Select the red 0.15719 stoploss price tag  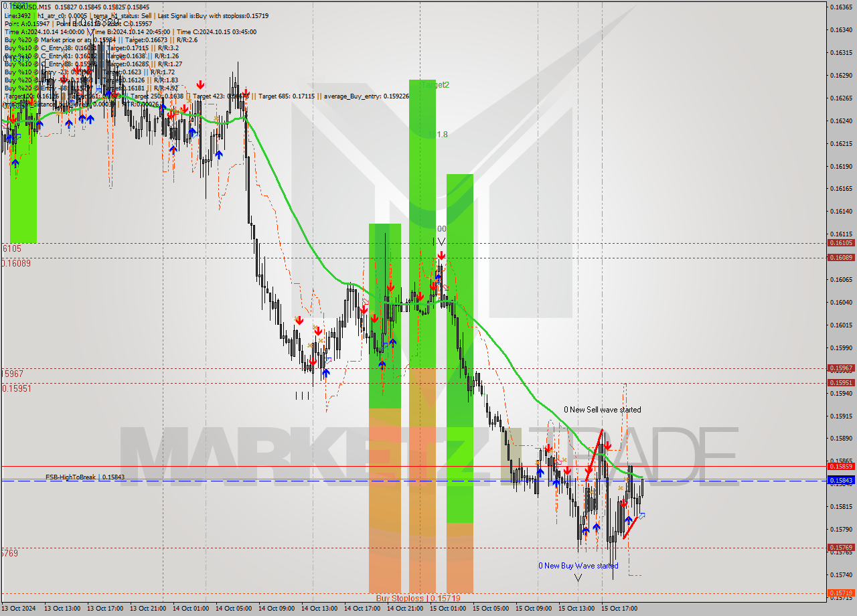841,593
